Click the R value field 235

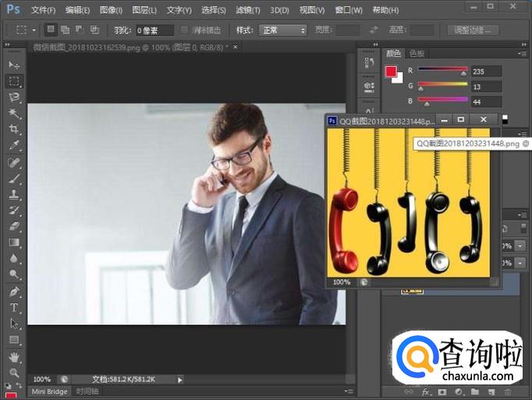486,71
